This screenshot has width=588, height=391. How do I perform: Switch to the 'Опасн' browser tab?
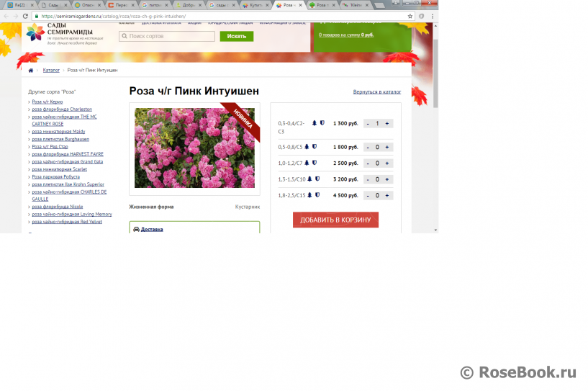[86, 5]
